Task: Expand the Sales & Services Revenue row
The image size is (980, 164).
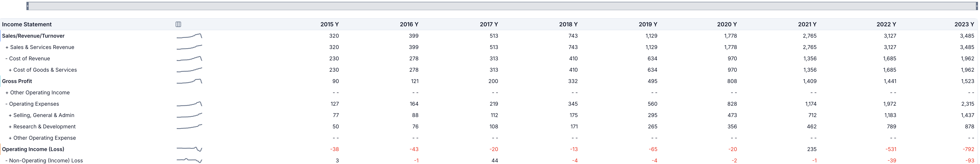Action: pyautogui.click(x=7, y=47)
